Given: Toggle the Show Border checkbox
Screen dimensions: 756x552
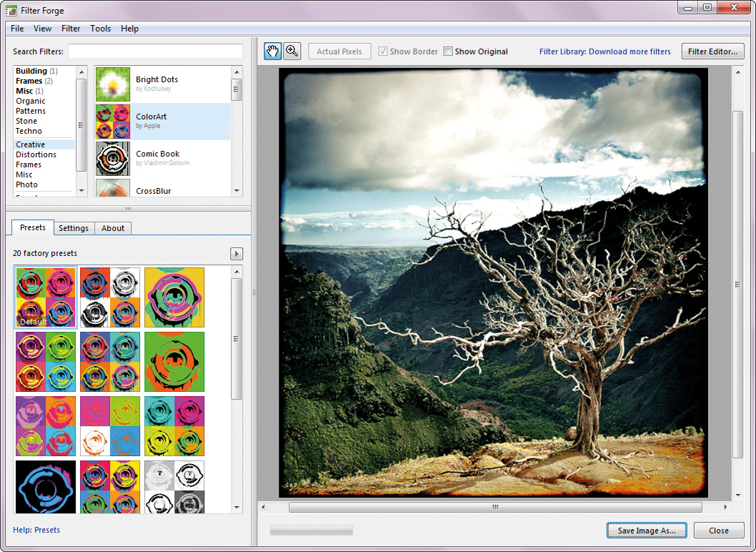Looking at the screenshot, I should [x=383, y=51].
